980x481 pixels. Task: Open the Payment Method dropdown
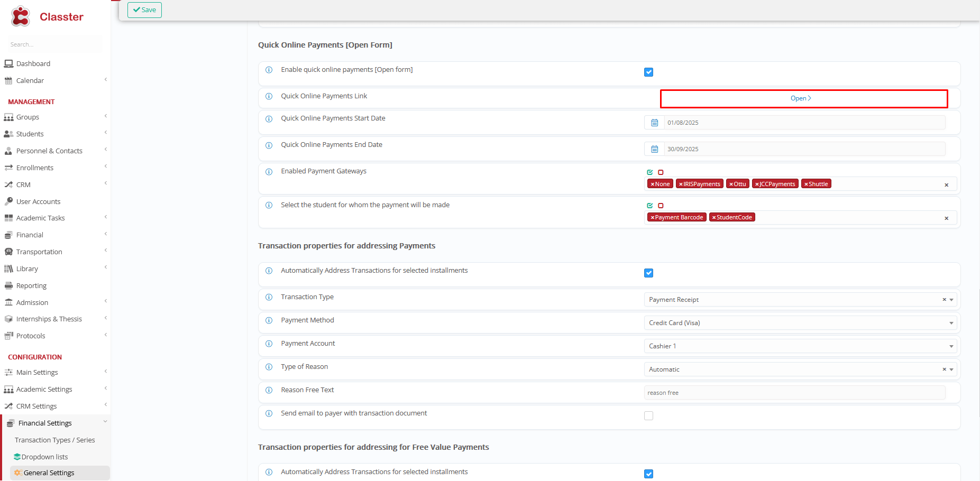(x=800, y=323)
